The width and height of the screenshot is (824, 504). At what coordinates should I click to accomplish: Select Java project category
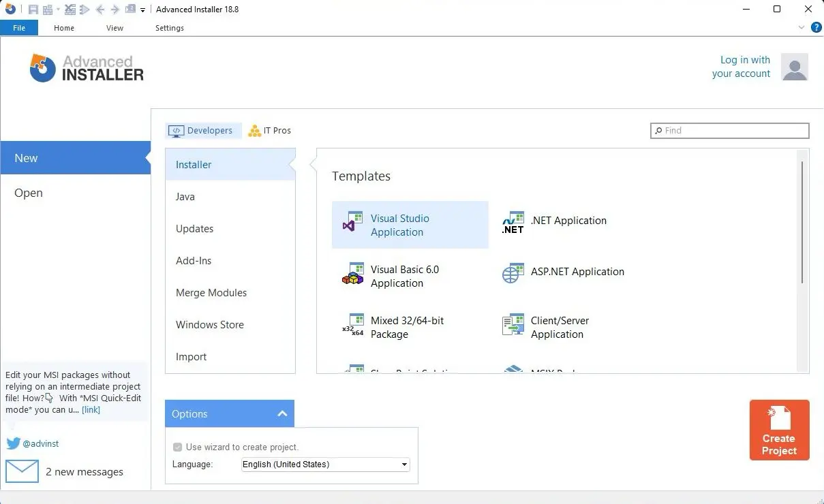coord(230,196)
